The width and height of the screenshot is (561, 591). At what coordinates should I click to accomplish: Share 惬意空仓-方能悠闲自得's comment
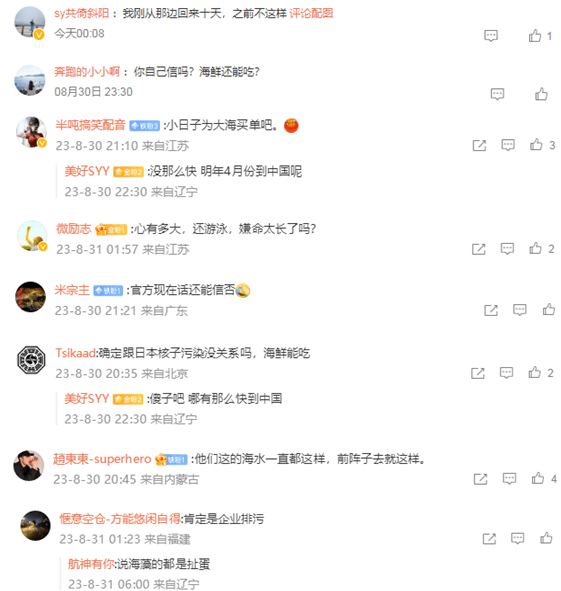[489, 539]
